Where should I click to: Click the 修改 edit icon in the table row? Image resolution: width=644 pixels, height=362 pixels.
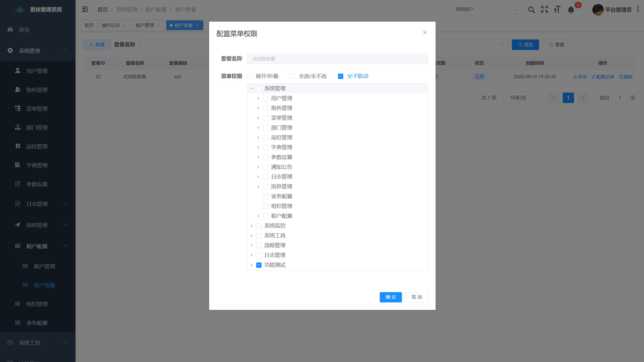pos(580,77)
